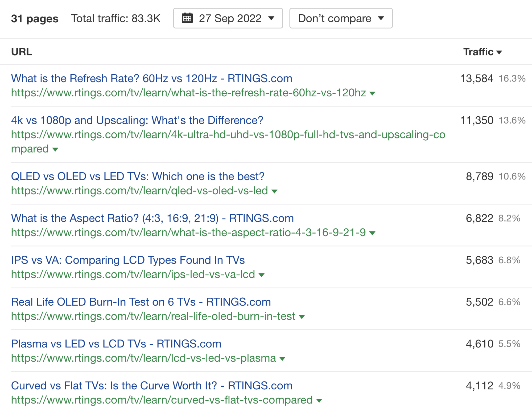This screenshot has width=532, height=413.
Task: Open the Real Life OLED Burn-In Test article
Action: point(141,302)
